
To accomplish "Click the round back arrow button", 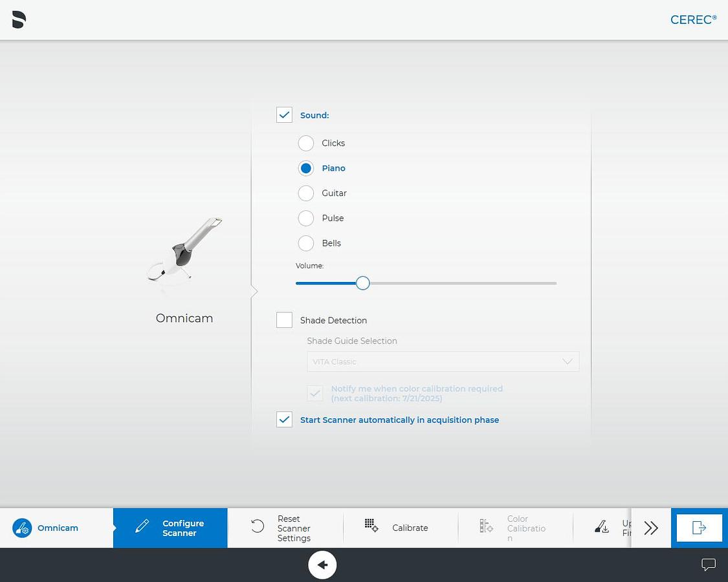I will click(x=322, y=565).
